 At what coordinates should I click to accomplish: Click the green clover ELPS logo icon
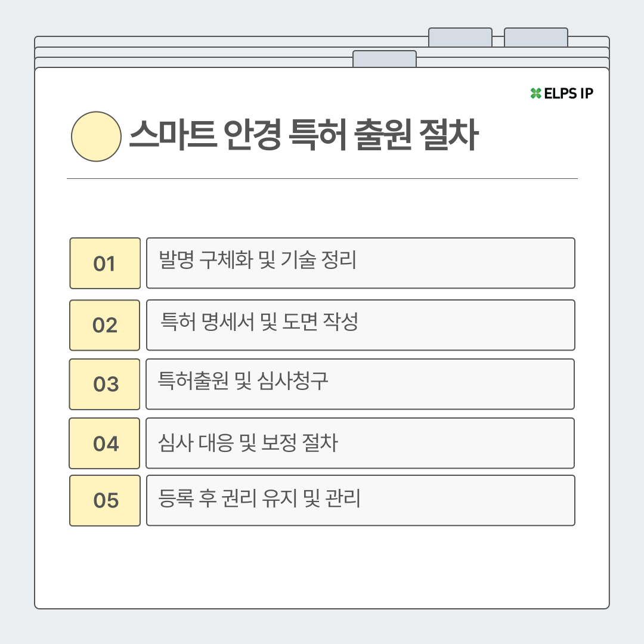[x=535, y=93]
